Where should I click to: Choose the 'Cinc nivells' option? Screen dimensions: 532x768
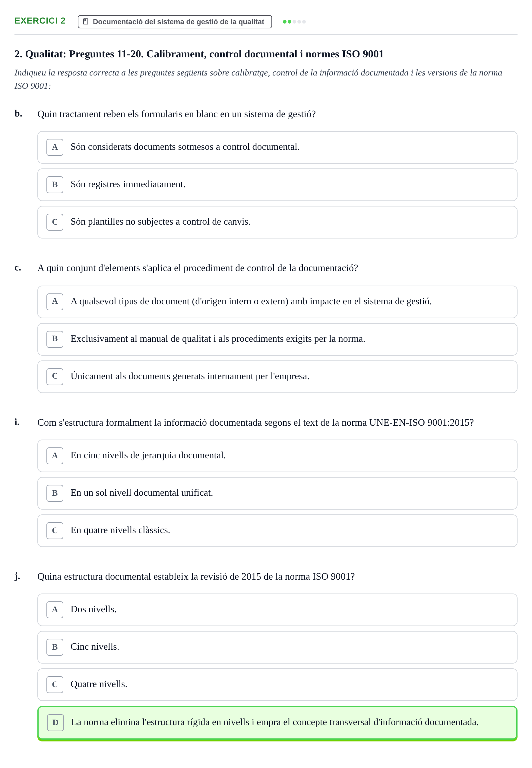(x=277, y=647)
